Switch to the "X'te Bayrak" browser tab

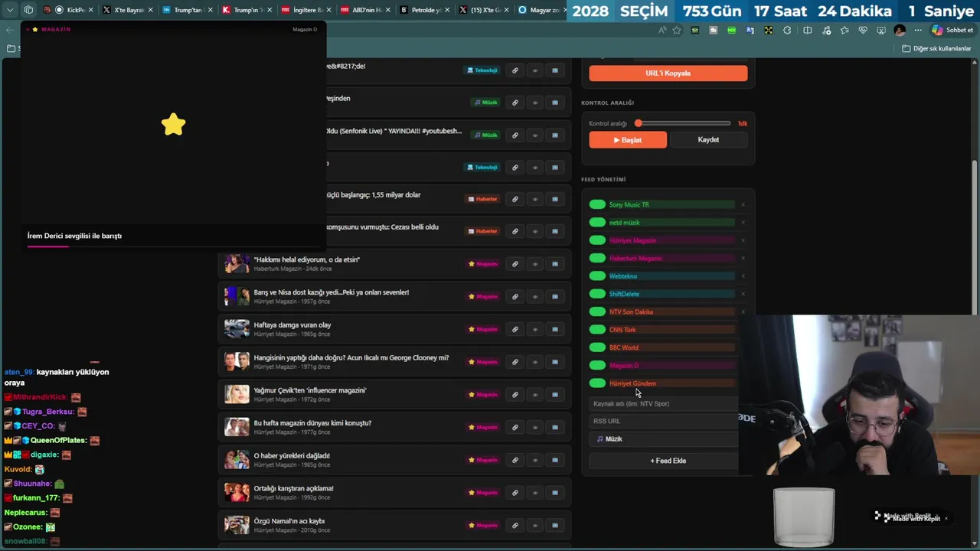[127, 10]
